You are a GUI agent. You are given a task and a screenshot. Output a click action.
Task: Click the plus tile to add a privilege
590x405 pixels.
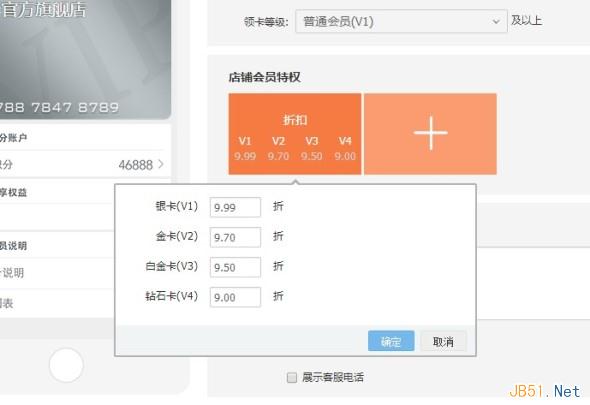(x=430, y=134)
